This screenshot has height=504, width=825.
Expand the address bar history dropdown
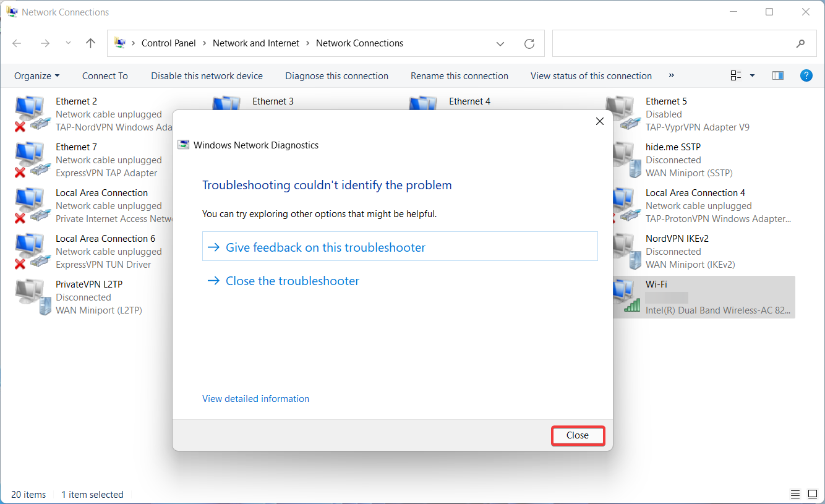coord(500,43)
